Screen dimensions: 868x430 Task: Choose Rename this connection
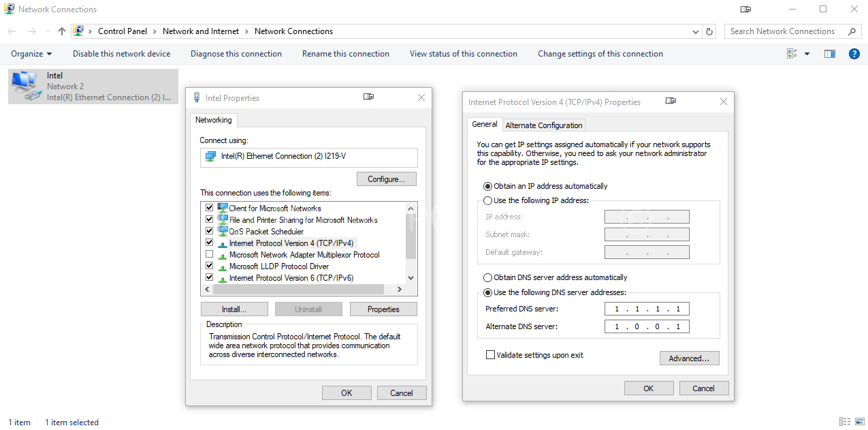346,54
